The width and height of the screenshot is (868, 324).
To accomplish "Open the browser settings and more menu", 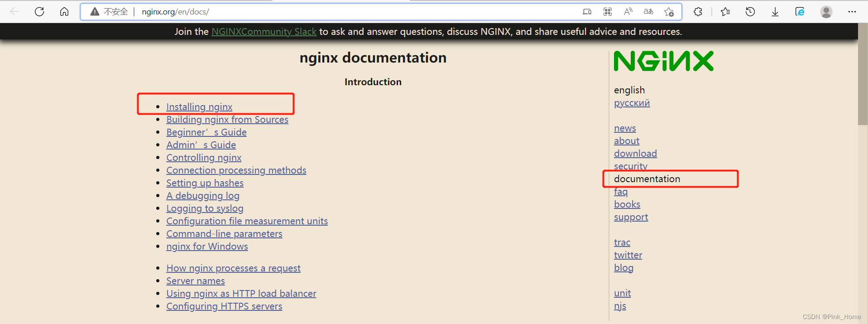I will coord(852,12).
